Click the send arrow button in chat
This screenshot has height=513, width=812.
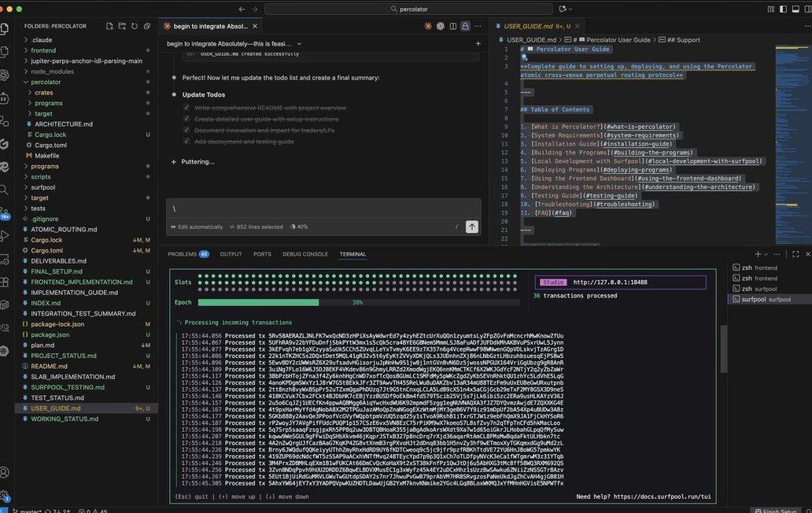(471, 227)
